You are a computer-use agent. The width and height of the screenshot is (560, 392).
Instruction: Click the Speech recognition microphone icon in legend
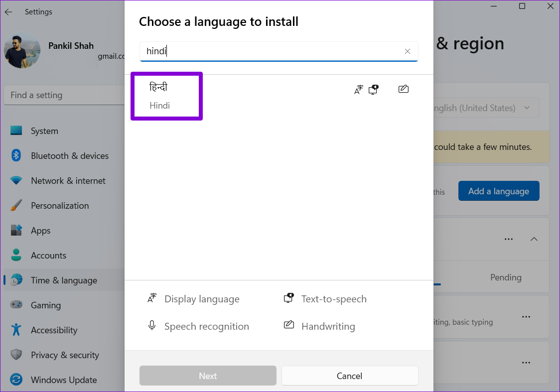click(x=152, y=326)
